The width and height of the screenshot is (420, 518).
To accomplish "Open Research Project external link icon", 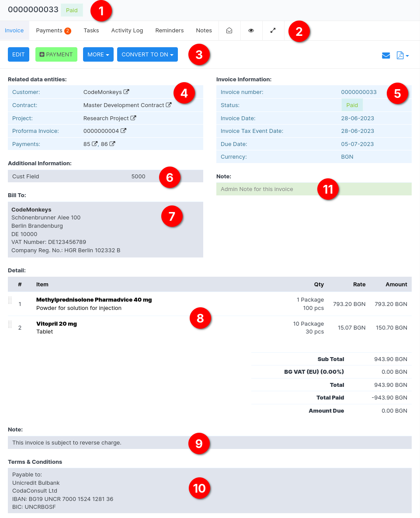I will tap(133, 118).
